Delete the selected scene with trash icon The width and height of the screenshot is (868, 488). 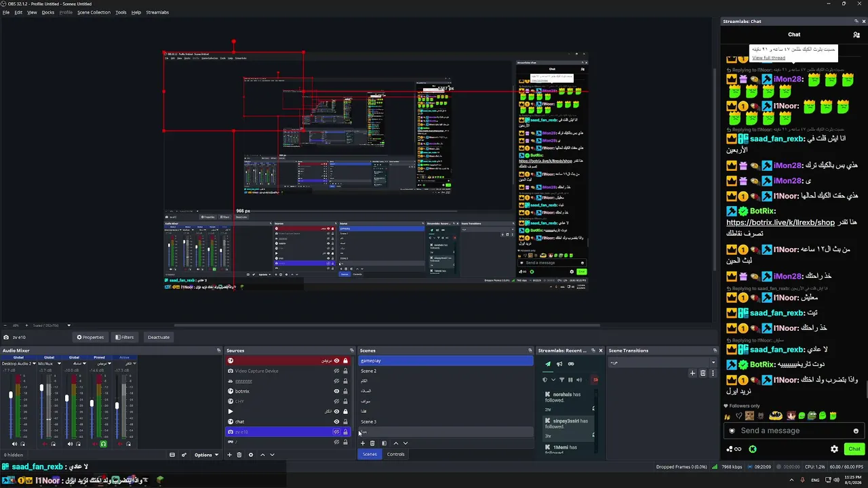click(372, 443)
